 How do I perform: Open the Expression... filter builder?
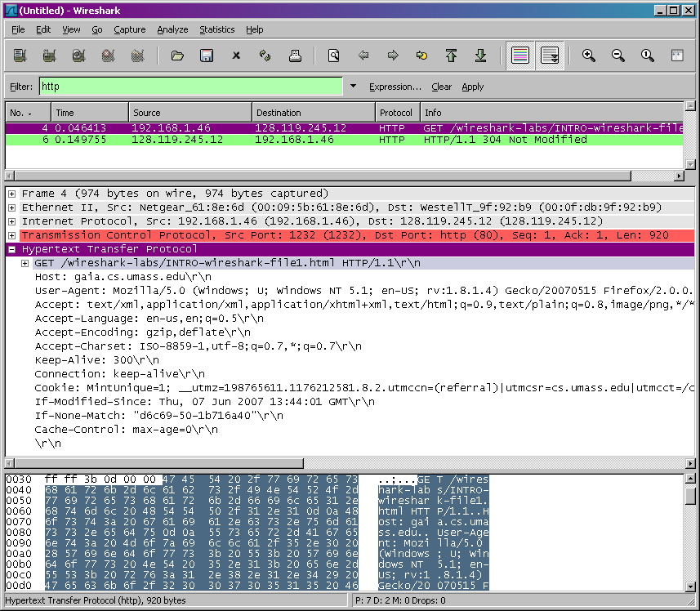395,87
